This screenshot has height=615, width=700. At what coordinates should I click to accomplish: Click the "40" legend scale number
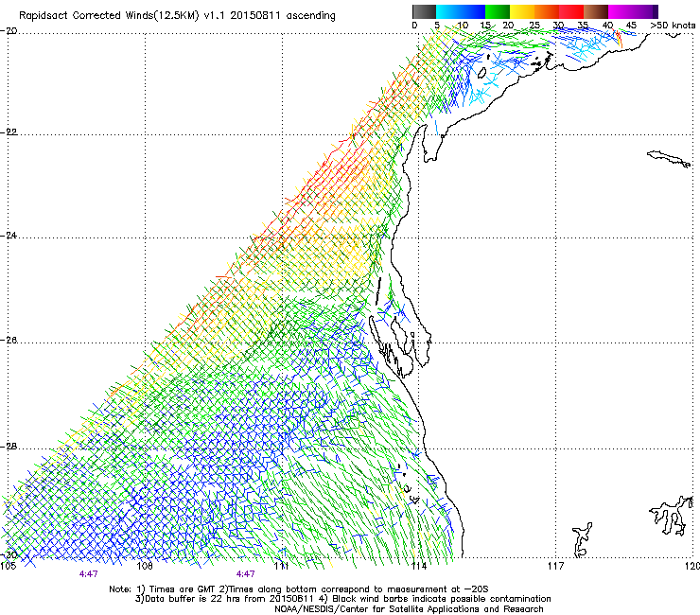point(607,26)
